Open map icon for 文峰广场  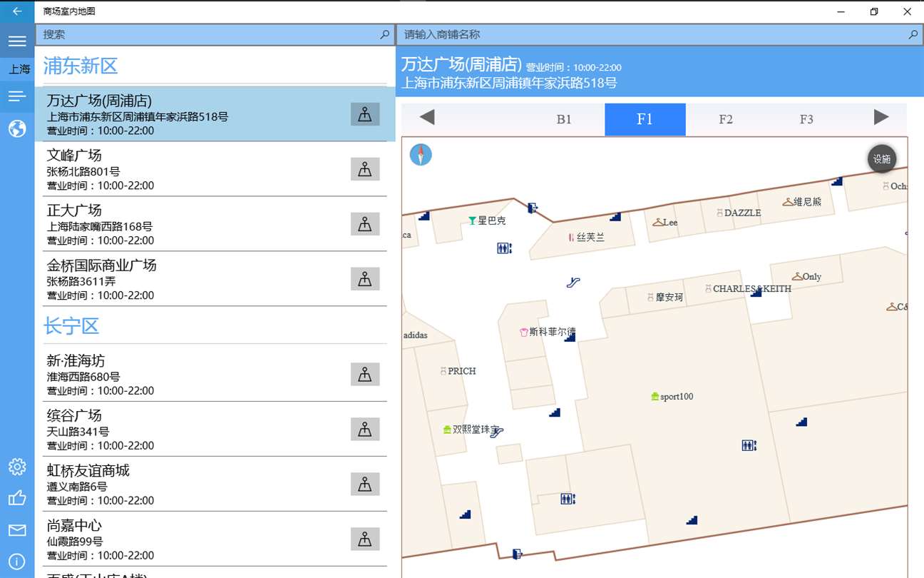pos(365,169)
